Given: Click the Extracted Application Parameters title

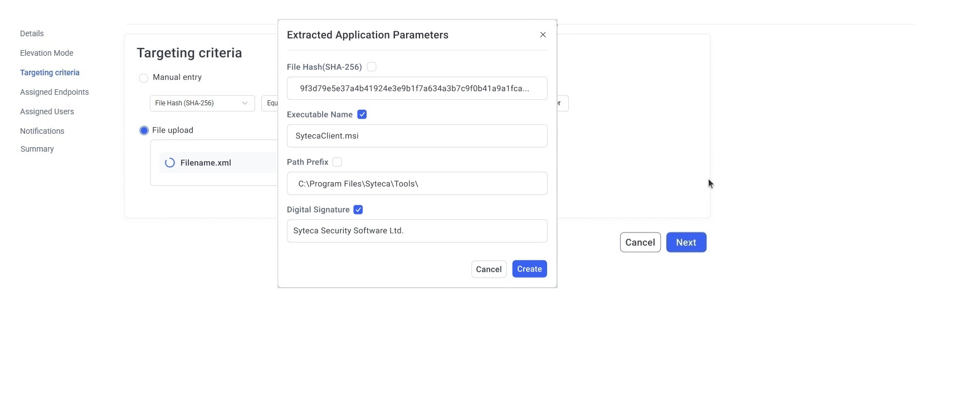Looking at the screenshot, I should 368,35.
